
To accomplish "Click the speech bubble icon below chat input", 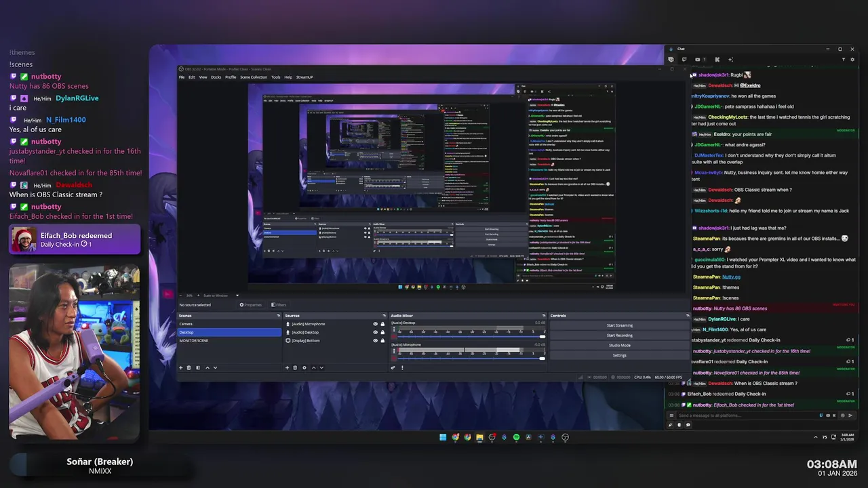I will [x=688, y=425].
